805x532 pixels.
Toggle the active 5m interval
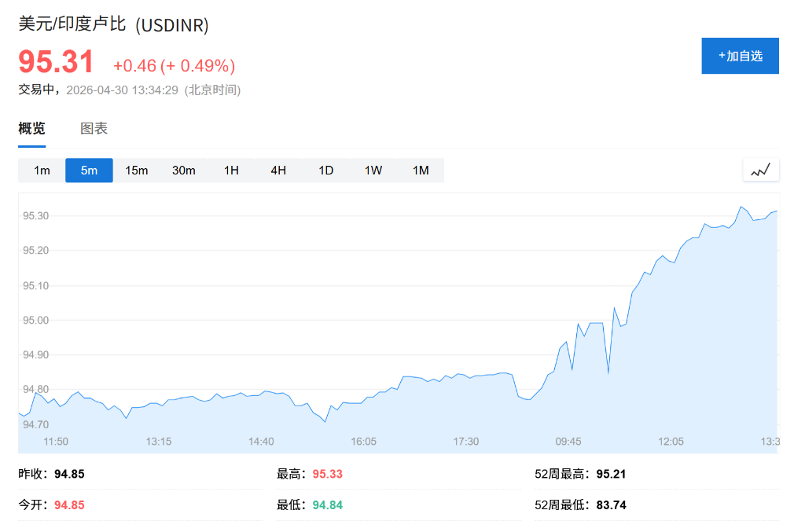[x=89, y=170]
